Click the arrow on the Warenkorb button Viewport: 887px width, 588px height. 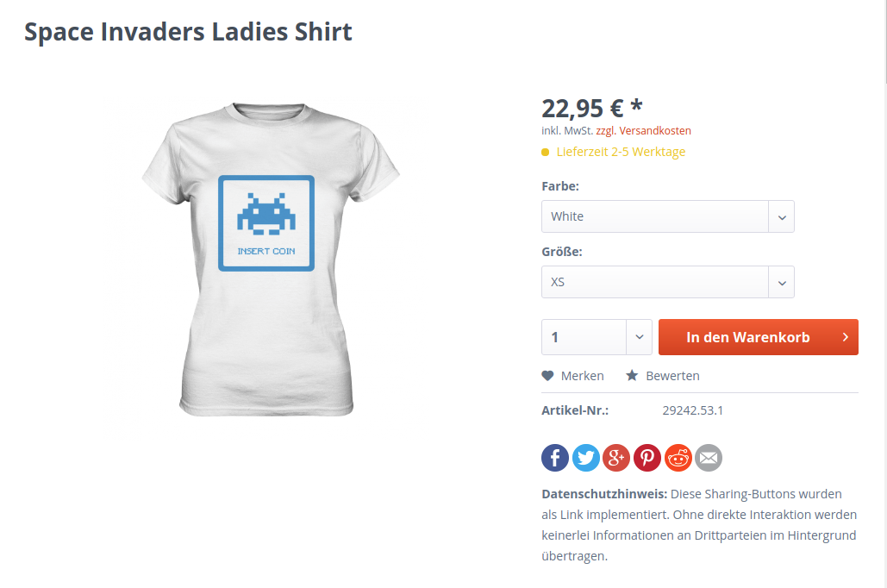845,337
